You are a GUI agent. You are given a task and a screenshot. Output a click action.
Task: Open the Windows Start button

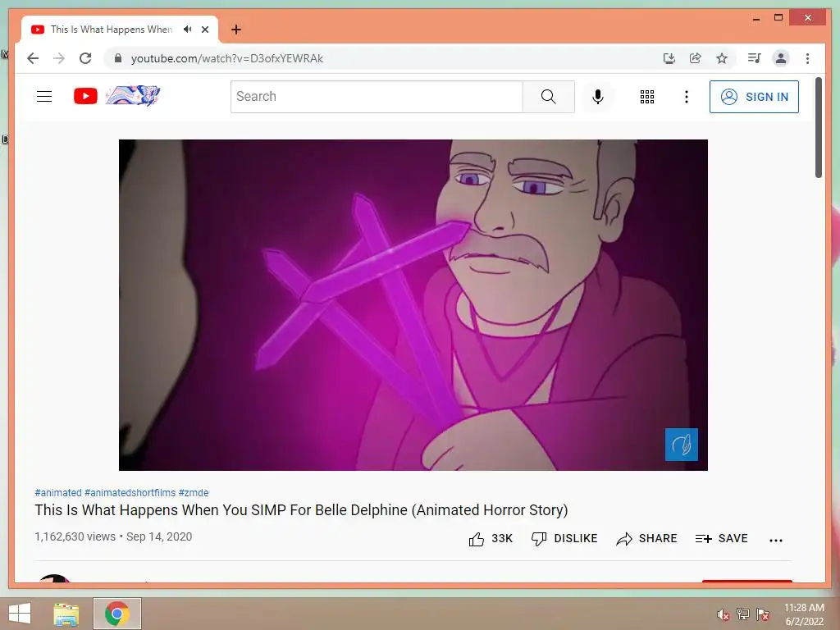click(x=20, y=614)
